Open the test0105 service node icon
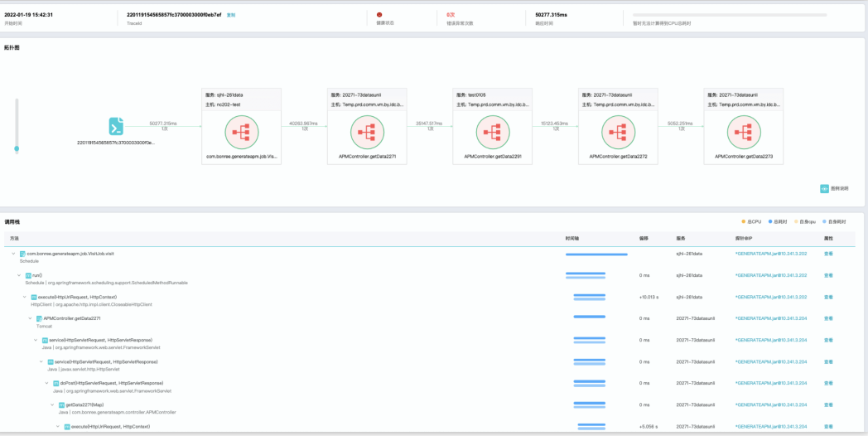 492,133
